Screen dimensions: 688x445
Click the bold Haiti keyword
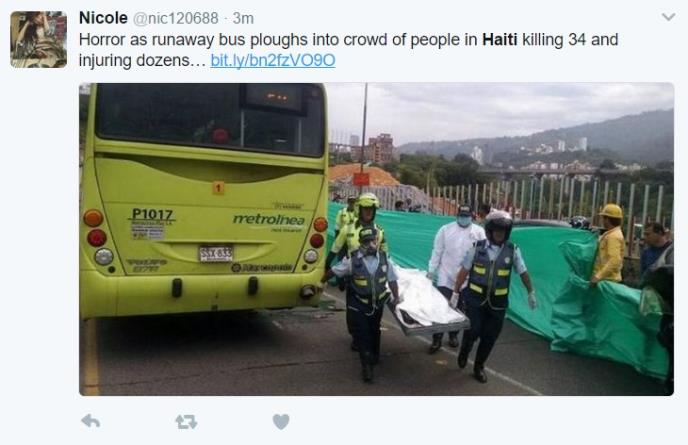pos(500,39)
